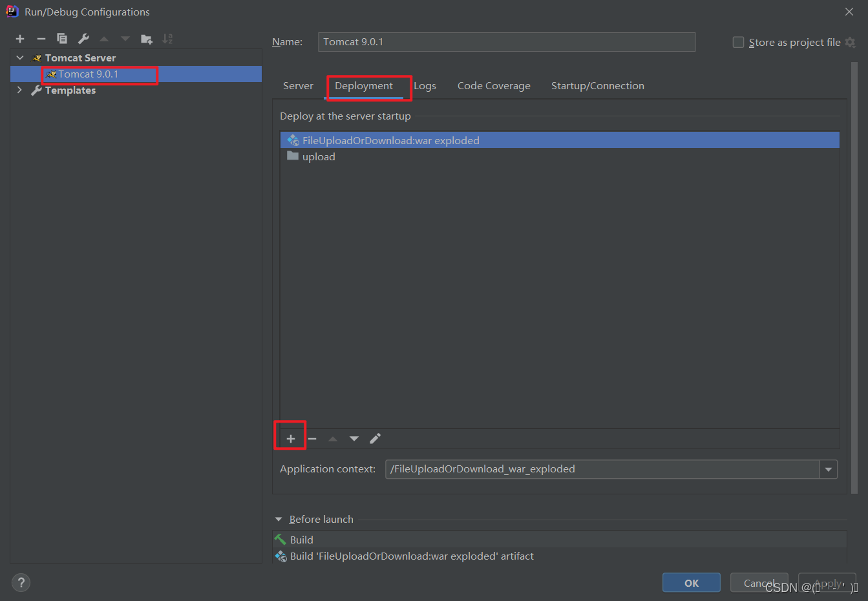Select the Tomcat Server tree label
Image resolution: width=868 pixels, height=601 pixels.
pyautogui.click(x=81, y=58)
